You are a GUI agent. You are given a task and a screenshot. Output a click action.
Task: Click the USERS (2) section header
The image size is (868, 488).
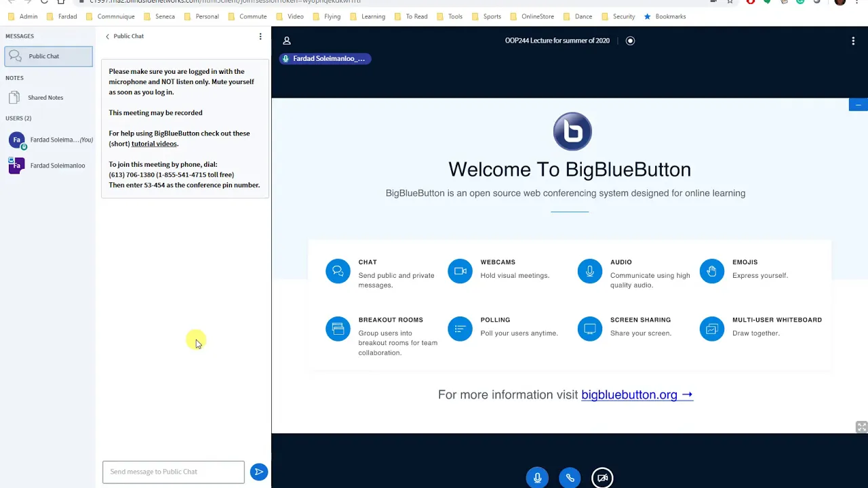pyautogui.click(x=18, y=118)
